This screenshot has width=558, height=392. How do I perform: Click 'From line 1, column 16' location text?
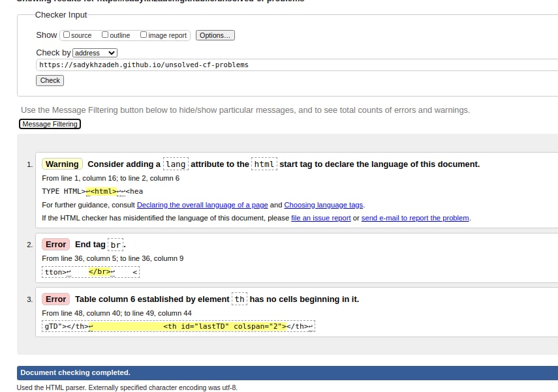point(110,178)
